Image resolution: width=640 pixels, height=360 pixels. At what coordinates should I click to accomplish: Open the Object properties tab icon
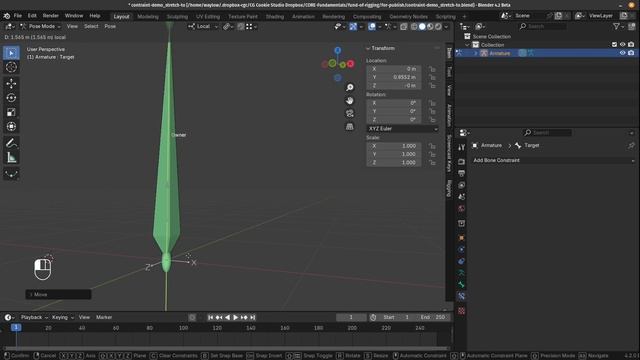(x=461, y=238)
